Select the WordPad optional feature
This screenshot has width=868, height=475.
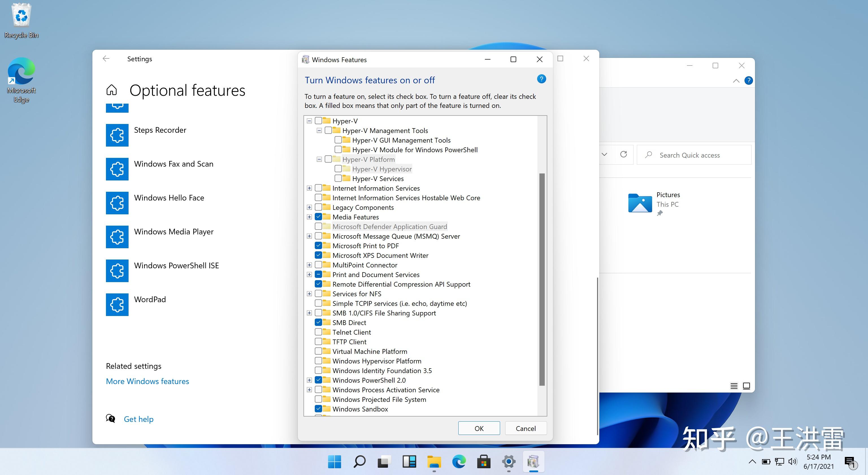click(x=136, y=304)
